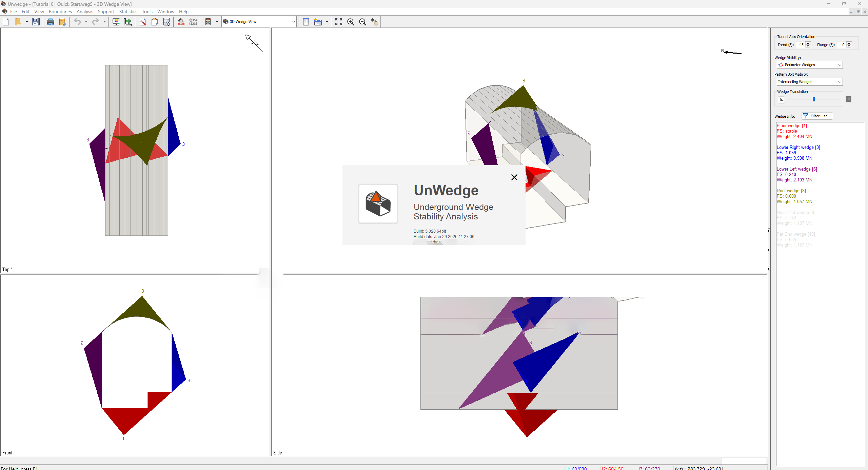
Task: Click the Zoom Out magnifier icon
Action: click(x=362, y=22)
